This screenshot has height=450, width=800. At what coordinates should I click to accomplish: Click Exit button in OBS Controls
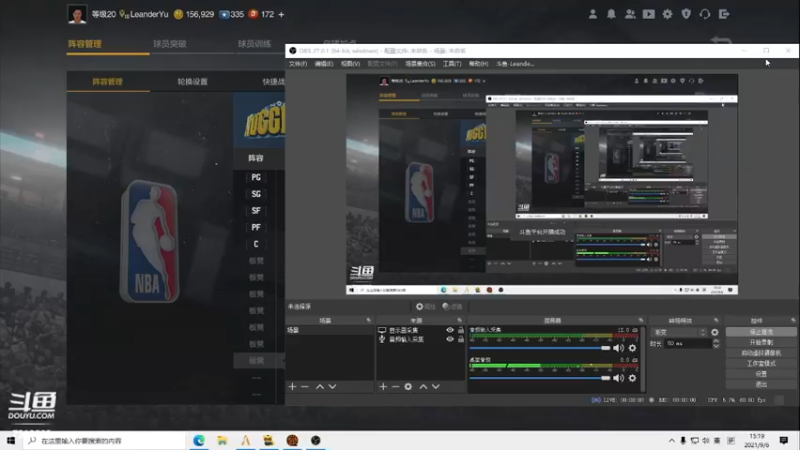(x=761, y=384)
